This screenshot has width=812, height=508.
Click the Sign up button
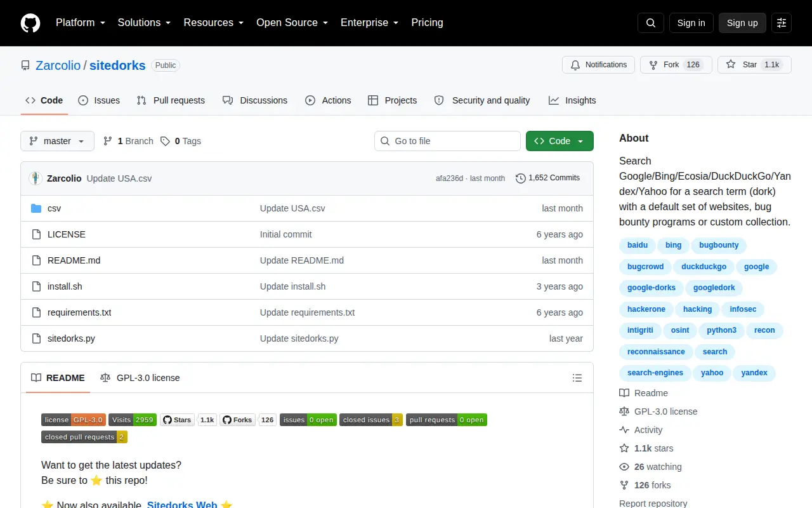coord(742,23)
